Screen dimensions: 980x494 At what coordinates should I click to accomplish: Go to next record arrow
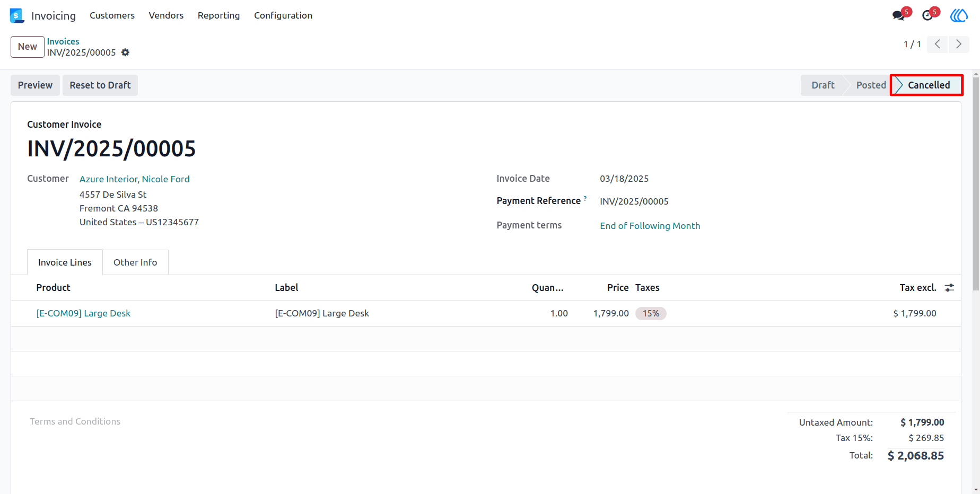click(959, 44)
